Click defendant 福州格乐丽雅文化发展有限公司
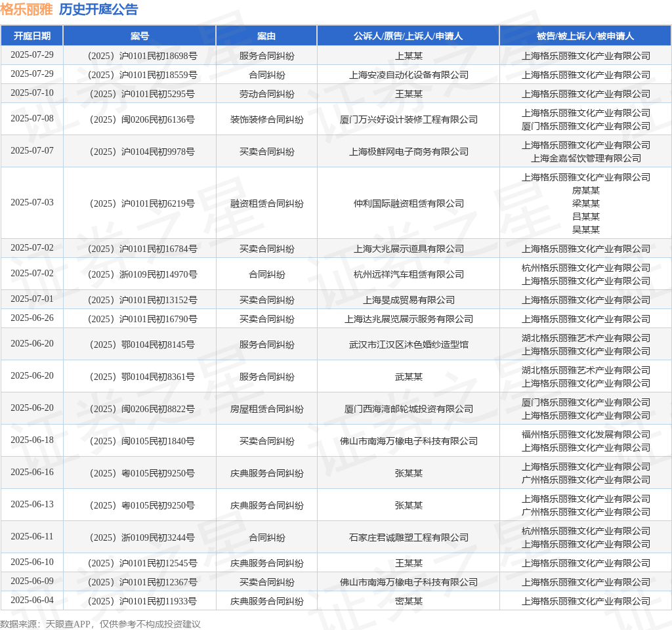The image size is (672, 630). tap(585, 434)
